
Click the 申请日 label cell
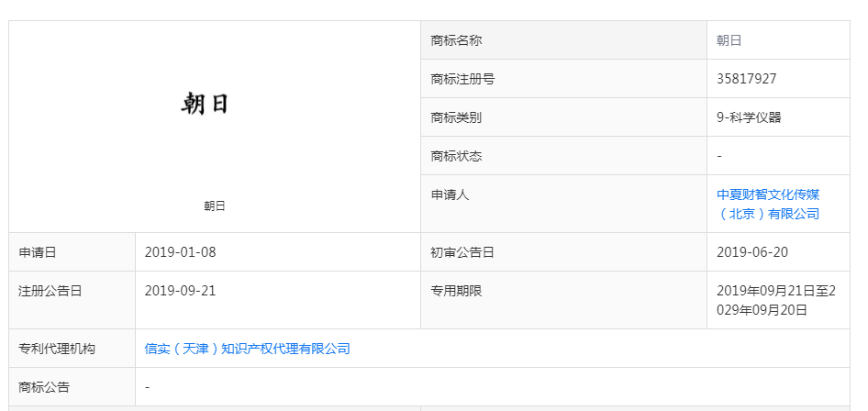tap(72, 252)
